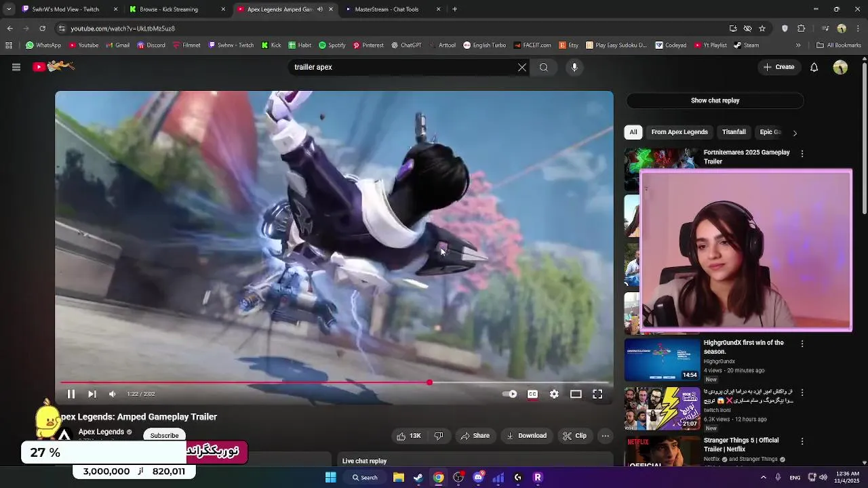
Task: Open the All Bookmarks folder
Action: [839, 45]
